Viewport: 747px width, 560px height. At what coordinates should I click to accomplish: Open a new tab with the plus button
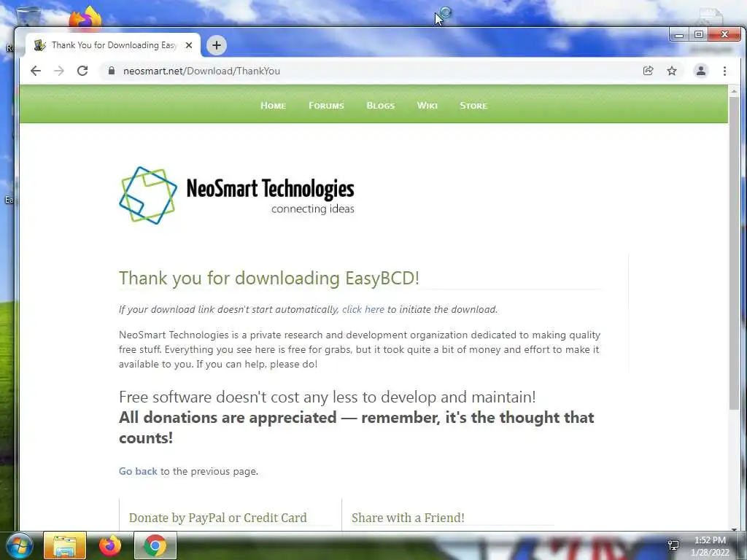(216, 45)
